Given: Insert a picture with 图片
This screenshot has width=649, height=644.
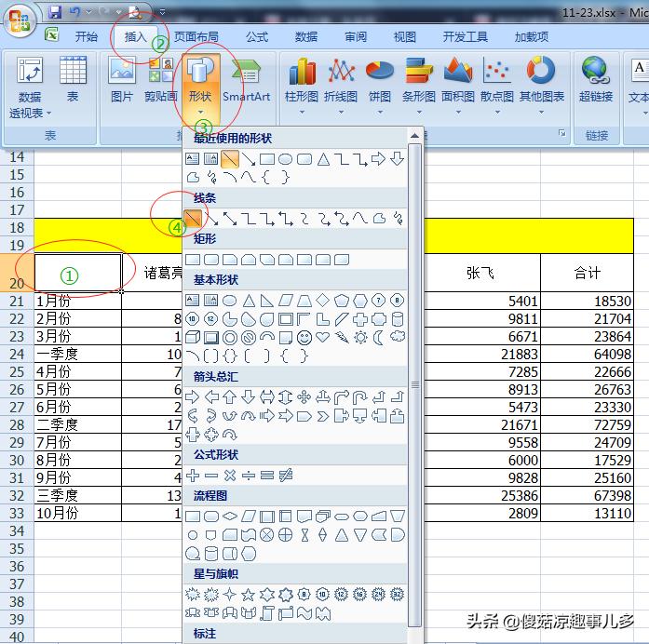Looking at the screenshot, I should click(122, 79).
